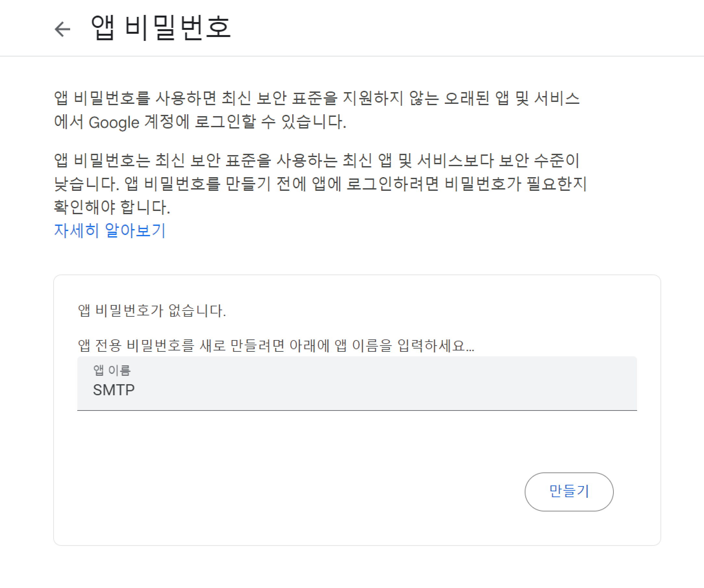Click the '확인해야 합니다.' line

[112, 207]
